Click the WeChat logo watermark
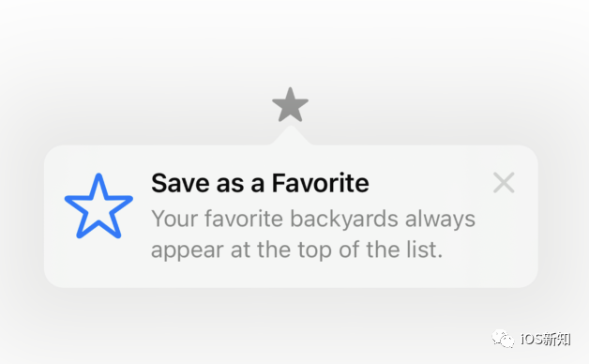Viewport: 589px width, 364px height. pyautogui.click(x=503, y=339)
